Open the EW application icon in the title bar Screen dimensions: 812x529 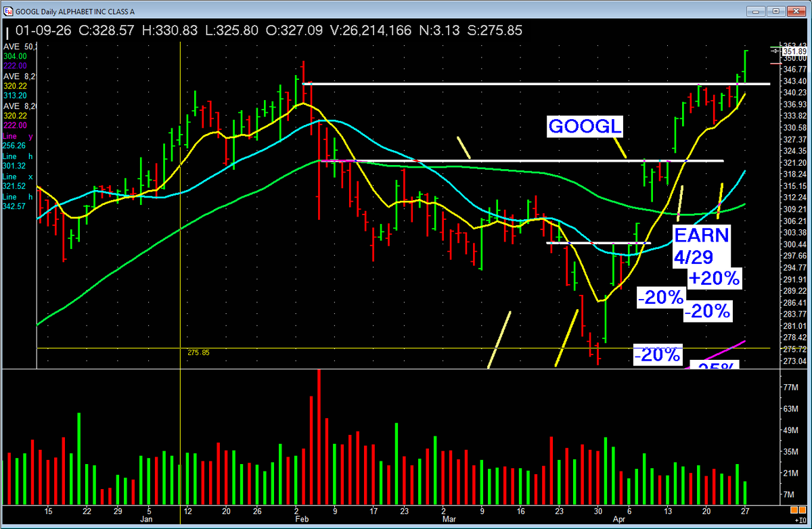(7, 10)
